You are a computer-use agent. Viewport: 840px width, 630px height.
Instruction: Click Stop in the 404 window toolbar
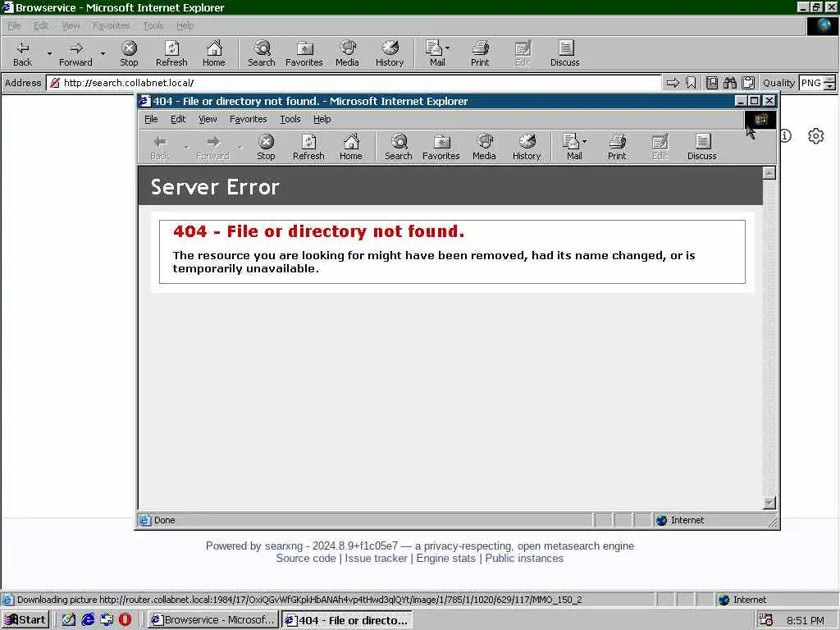click(x=266, y=148)
